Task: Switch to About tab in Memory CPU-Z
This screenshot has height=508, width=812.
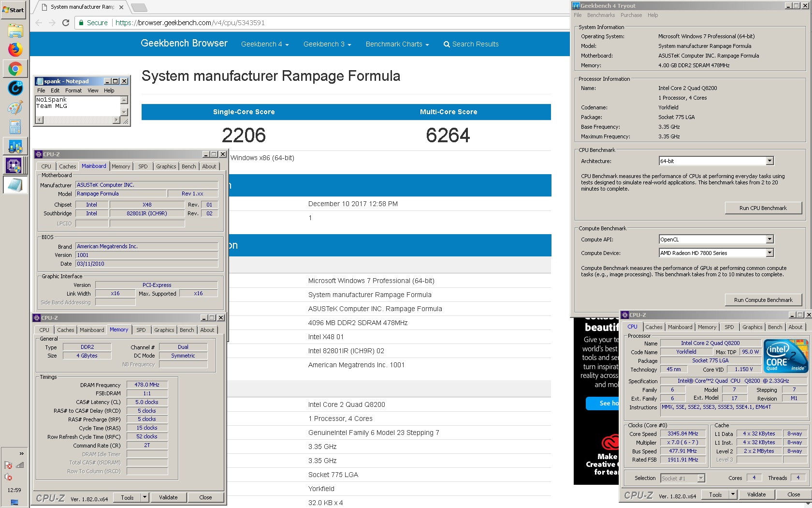Action: click(x=207, y=330)
